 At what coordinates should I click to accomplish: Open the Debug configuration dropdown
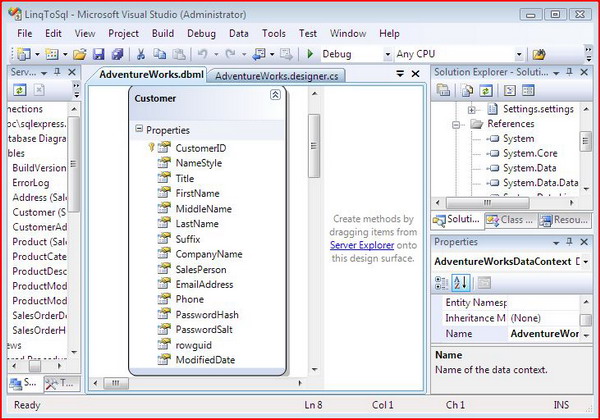coord(388,54)
